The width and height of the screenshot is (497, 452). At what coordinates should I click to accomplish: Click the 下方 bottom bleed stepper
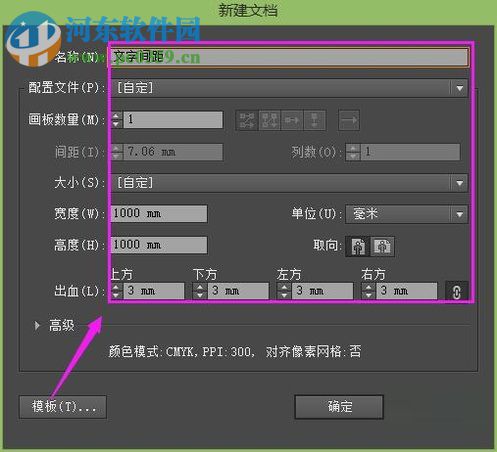pos(200,291)
